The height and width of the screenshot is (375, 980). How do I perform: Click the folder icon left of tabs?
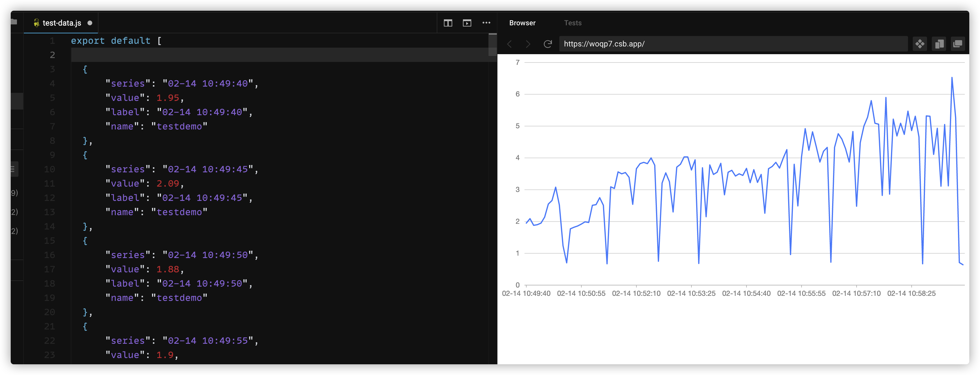coord(14,22)
